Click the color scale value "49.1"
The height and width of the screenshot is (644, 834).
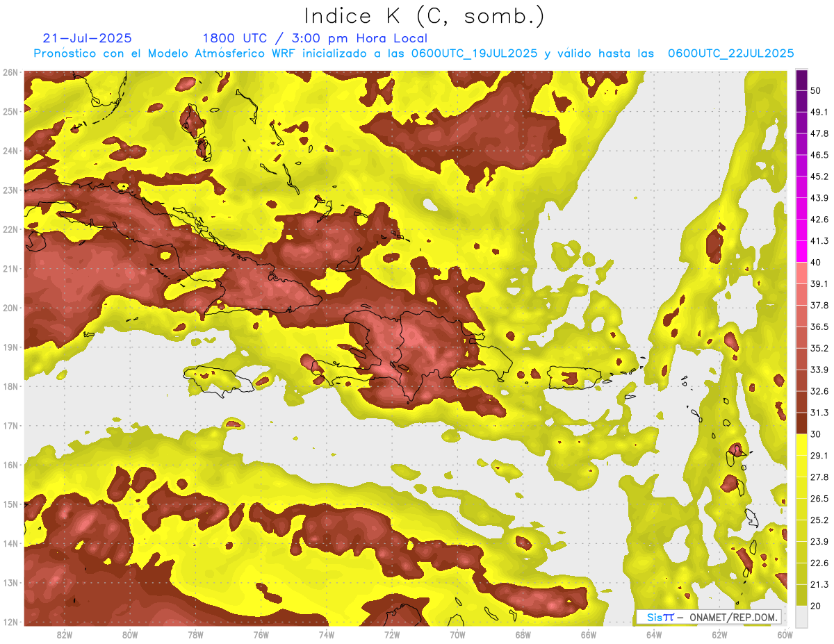(x=819, y=112)
